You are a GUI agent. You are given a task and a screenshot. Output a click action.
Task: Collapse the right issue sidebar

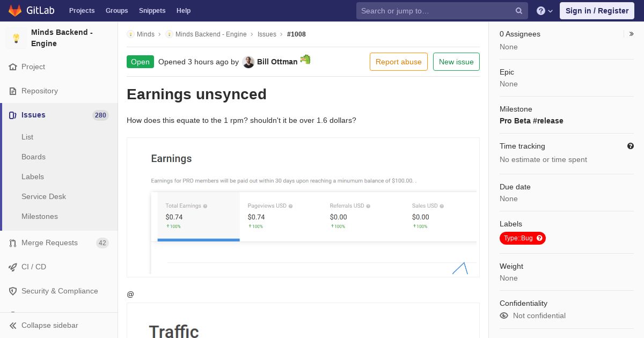click(632, 34)
